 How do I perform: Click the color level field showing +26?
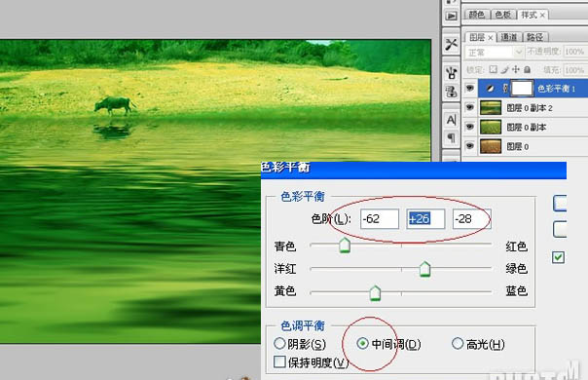click(425, 219)
